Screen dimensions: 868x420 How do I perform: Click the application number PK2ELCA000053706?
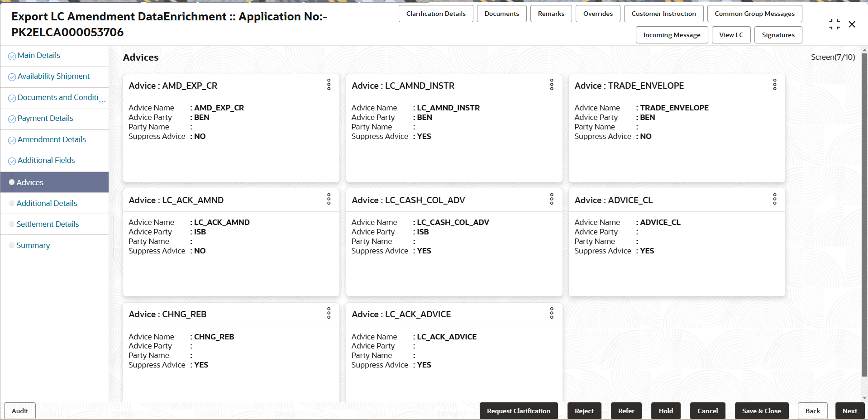67,32
